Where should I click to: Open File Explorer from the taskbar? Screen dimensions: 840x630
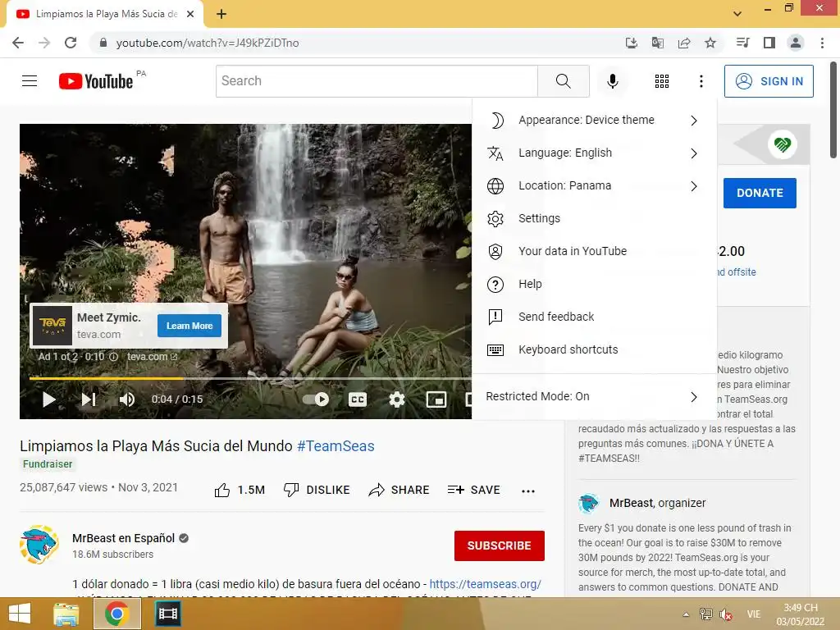coord(66,614)
